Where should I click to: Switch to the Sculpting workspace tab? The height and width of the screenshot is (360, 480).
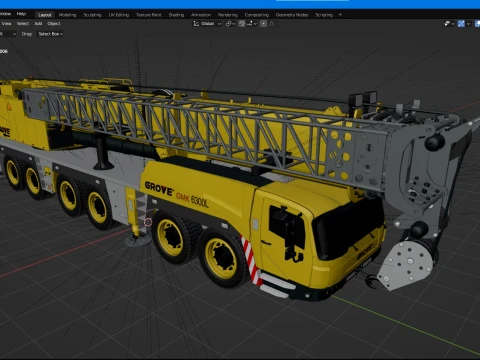[x=92, y=15]
